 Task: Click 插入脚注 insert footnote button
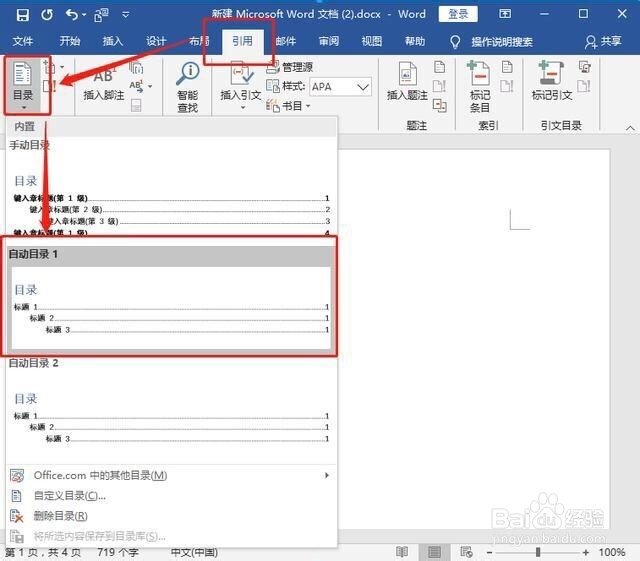[x=104, y=85]
